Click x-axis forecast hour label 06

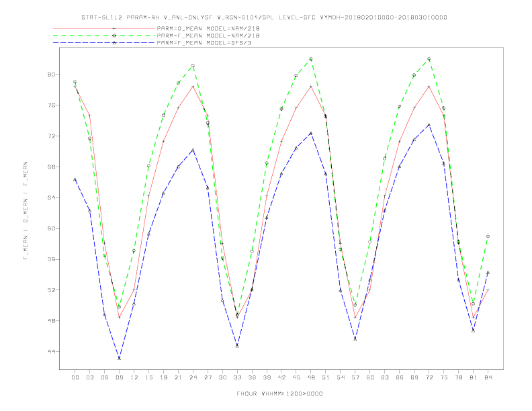click(105, 377)
